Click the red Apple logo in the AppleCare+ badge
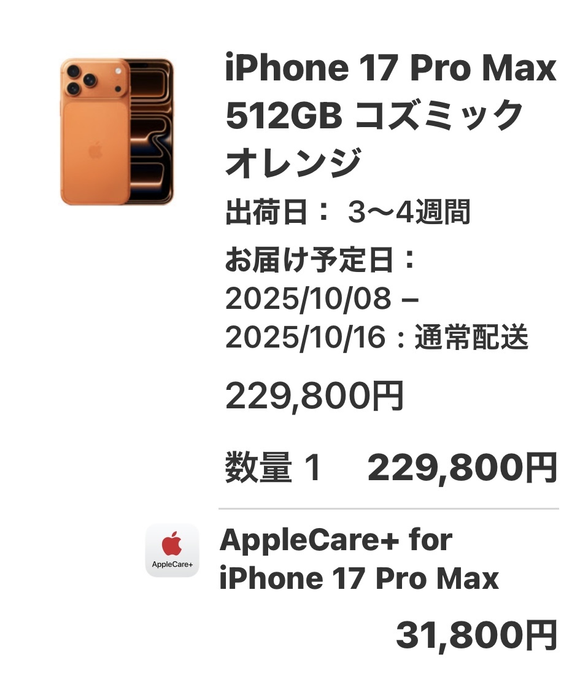588x700 pixels. click(x=172, y=543)
